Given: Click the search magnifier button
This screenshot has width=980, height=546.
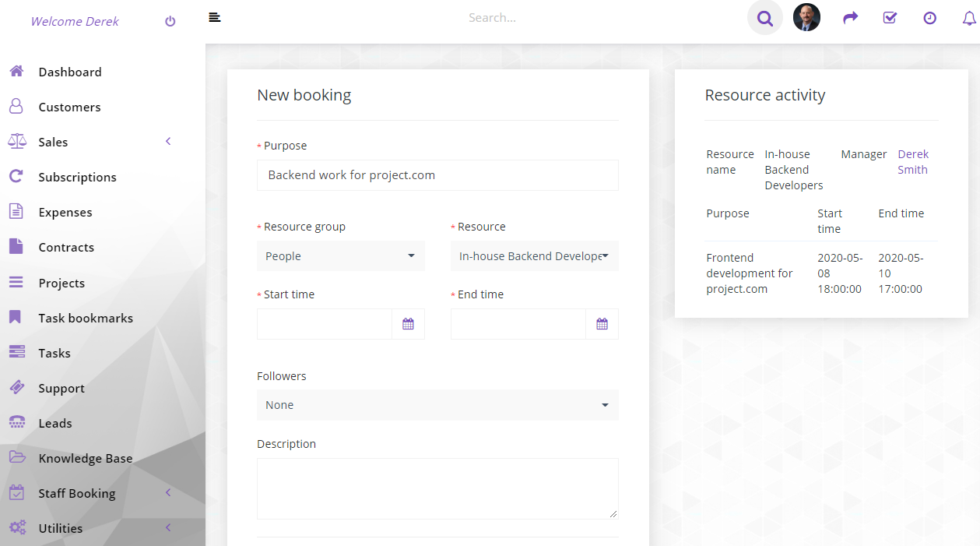Looking at the screenshot, I should (x=765, y=17).
